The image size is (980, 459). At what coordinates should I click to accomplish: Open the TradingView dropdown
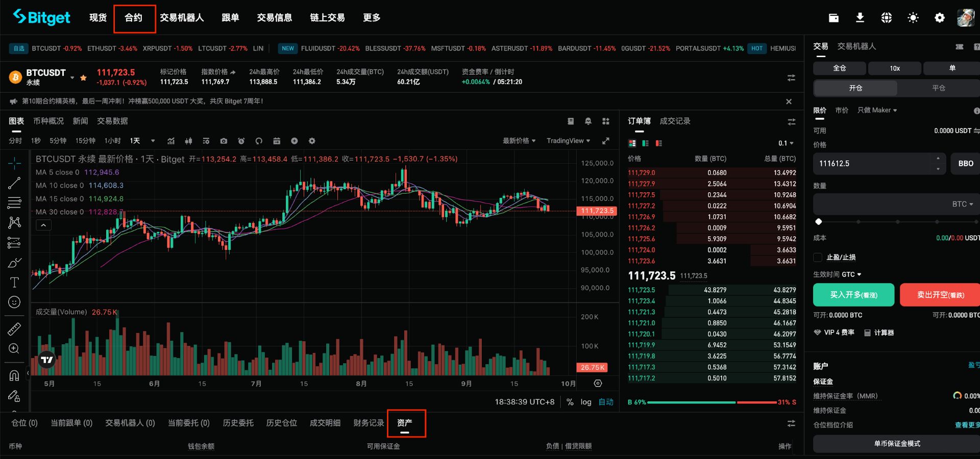(x=568, y=141)
